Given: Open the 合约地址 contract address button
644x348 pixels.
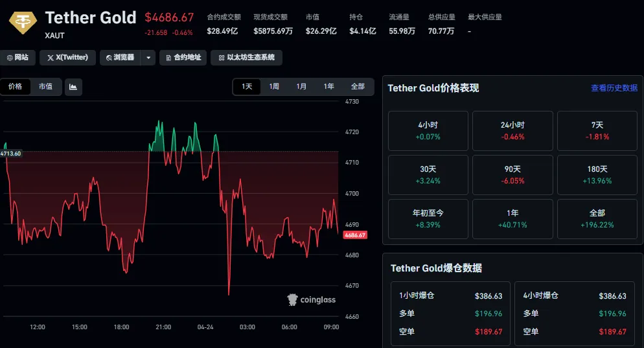Looking at the screenshot, I should point(183,58).
